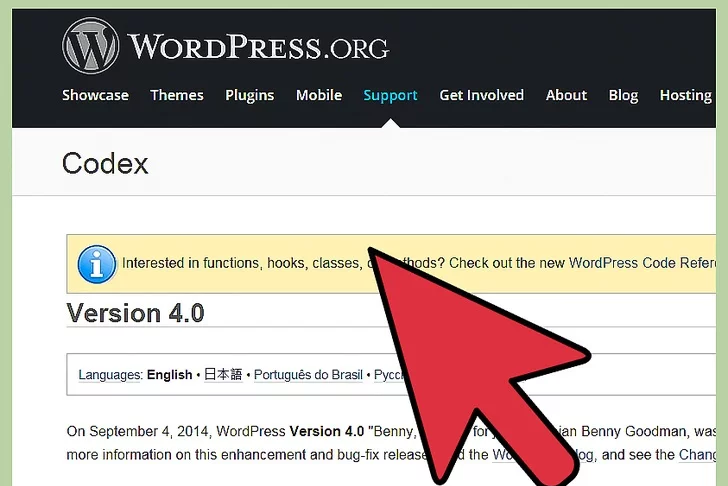
Task: Visit the Blog from the top navigation
Action: tap(623, 95)
